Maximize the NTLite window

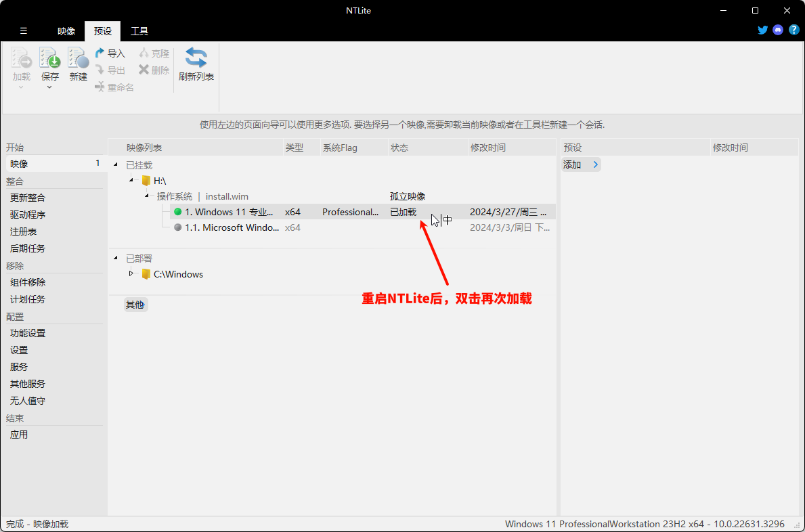click(x=755, y=10)
